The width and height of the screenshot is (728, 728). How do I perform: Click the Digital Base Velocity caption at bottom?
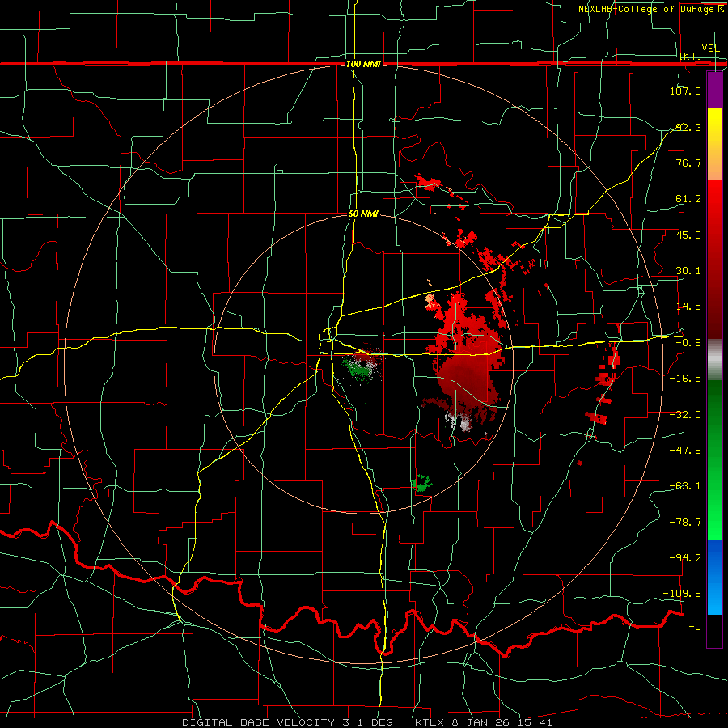[x=367, y=722]
